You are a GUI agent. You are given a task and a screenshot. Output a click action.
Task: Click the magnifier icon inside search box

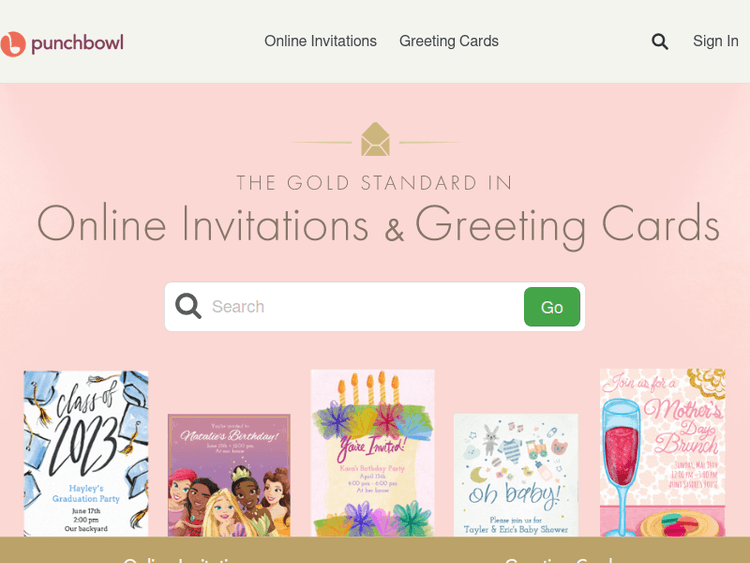(x=188, y=306)
